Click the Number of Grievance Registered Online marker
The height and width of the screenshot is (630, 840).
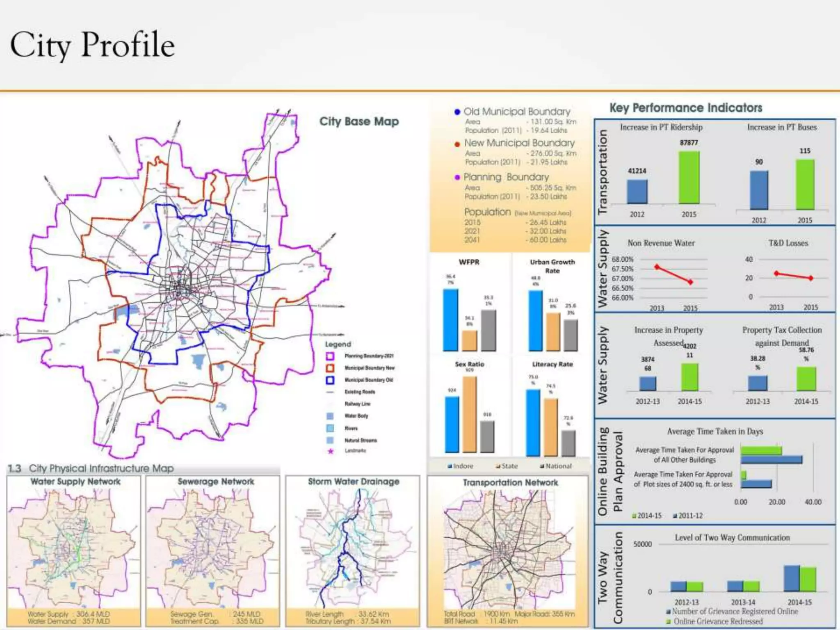tap(669, 612)
